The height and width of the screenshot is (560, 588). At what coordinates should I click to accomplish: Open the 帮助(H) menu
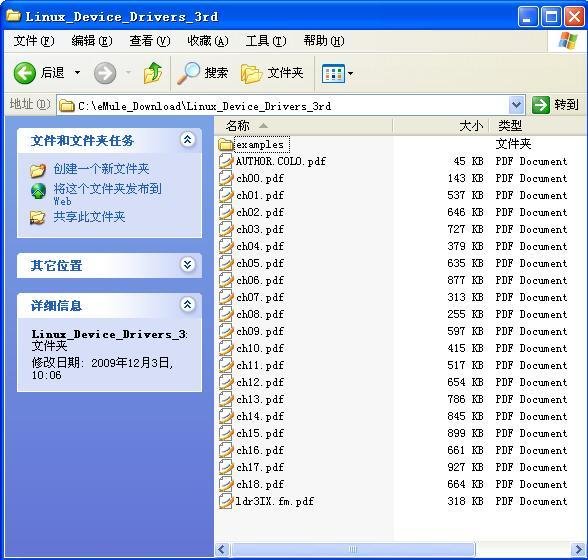[324, 41]
